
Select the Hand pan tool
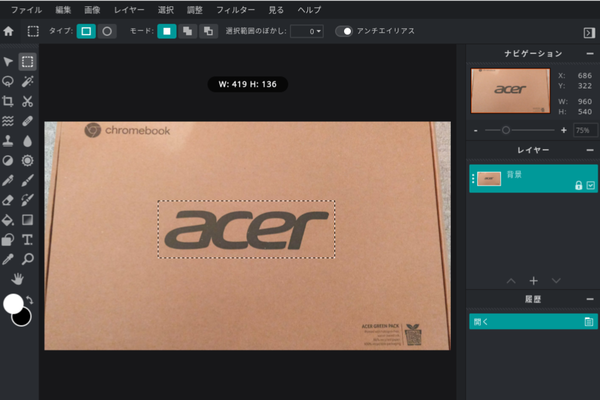(x=18, y=279)
